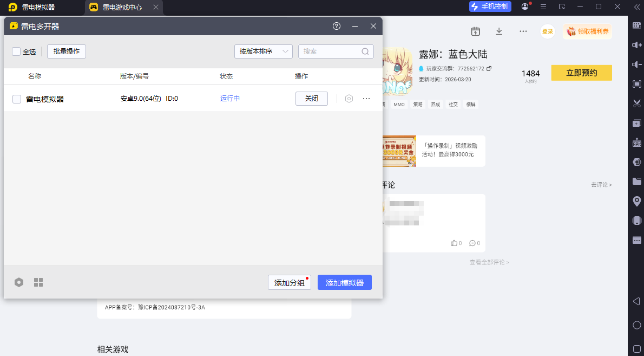Click the display mode icon in title bar

562,7
